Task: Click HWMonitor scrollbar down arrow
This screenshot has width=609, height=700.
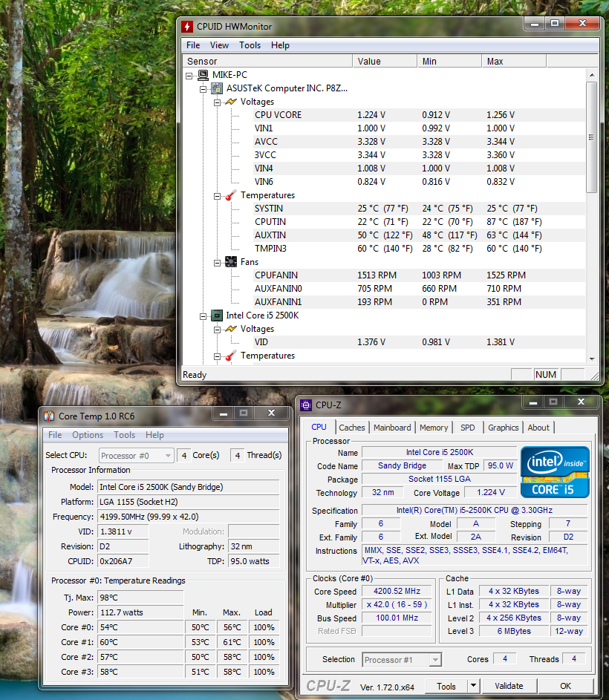Action: (x=592, y=359)
